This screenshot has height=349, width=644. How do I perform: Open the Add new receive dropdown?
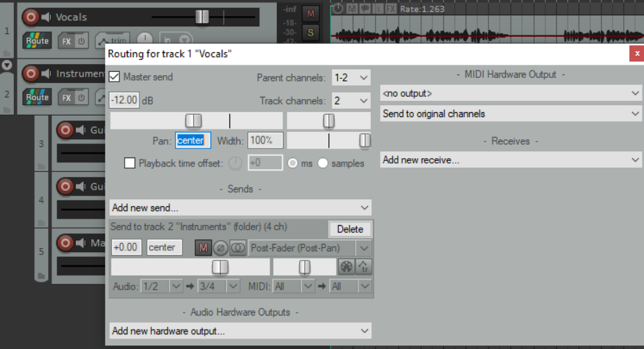(510, 160)
